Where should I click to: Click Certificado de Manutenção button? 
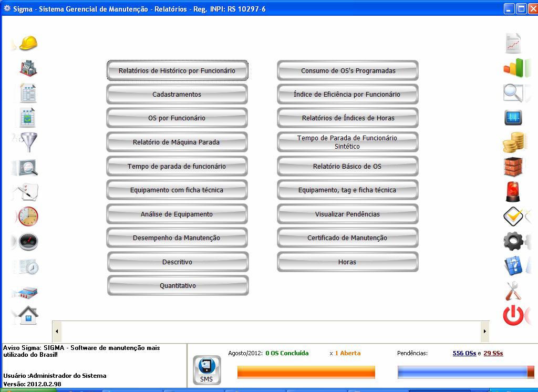(348, 238)
